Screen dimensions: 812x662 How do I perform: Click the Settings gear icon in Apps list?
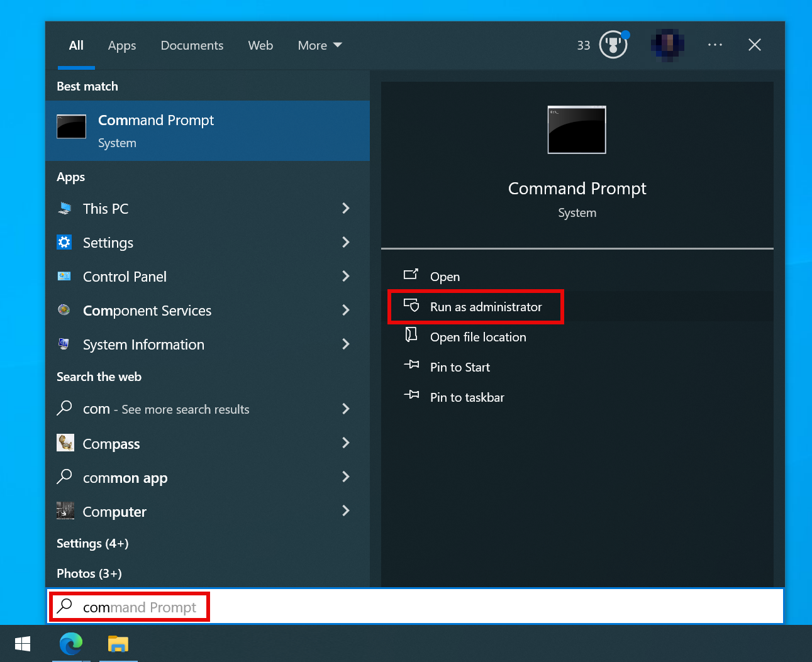[64, 242]
